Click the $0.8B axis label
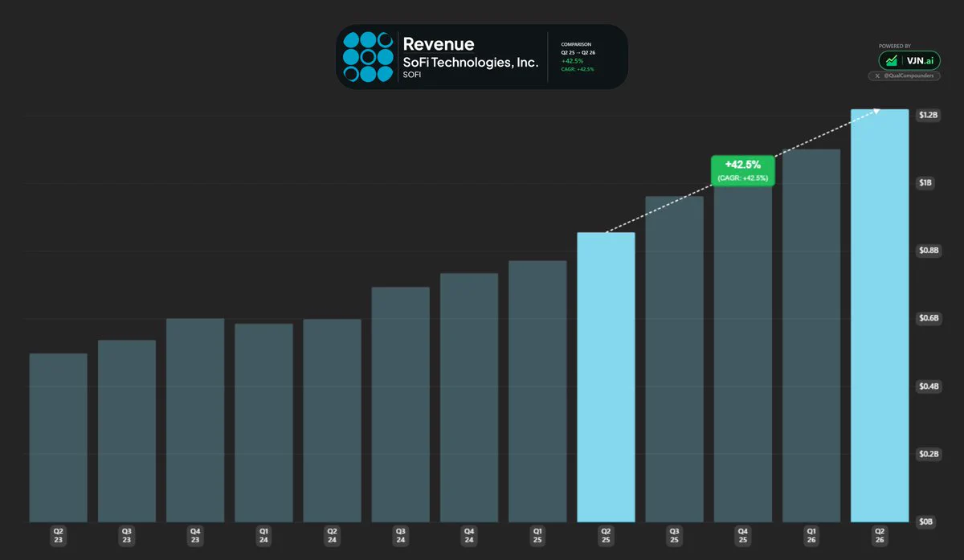Viewport: 964px width, 560px height. 929,251
